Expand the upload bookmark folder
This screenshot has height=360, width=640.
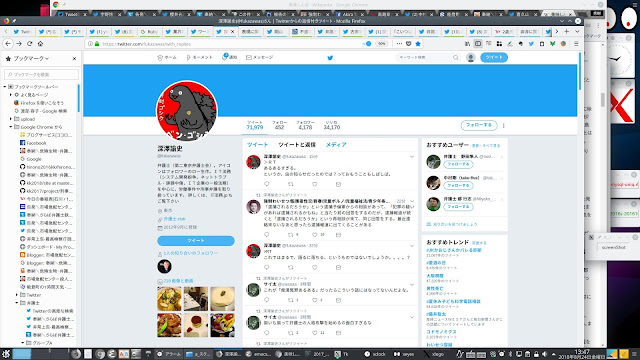(11, 119)
